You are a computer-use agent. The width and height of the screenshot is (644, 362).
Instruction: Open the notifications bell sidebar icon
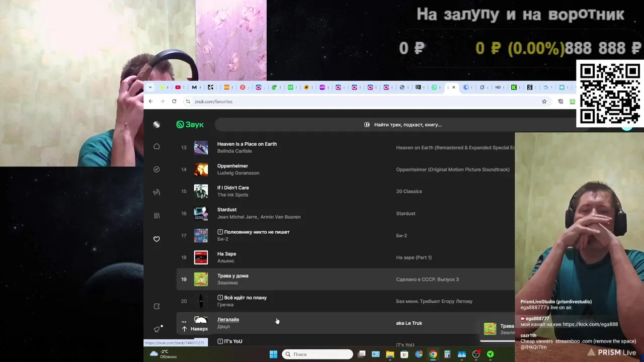point(156,329)
